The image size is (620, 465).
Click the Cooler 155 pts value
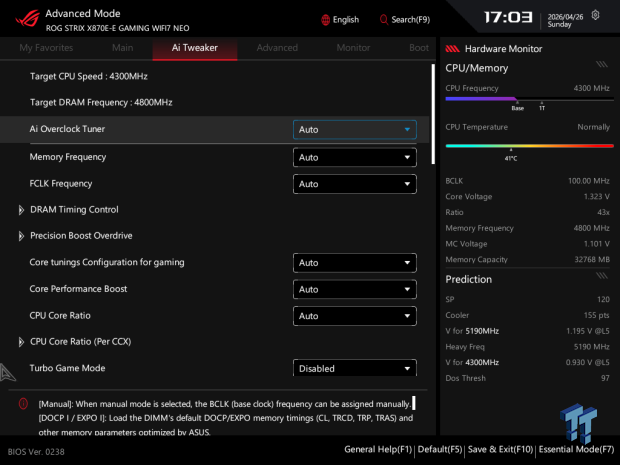pyautogui.click(x=597, y=315)
